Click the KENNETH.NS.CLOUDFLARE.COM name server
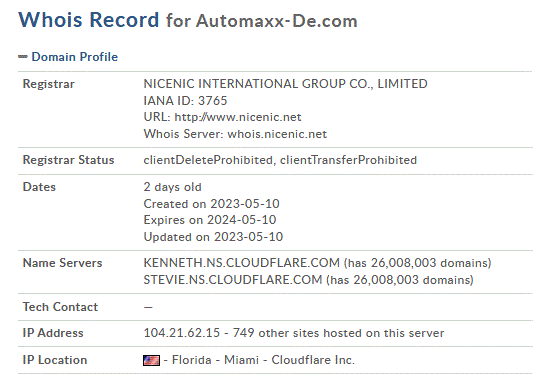 coord(241,263)
